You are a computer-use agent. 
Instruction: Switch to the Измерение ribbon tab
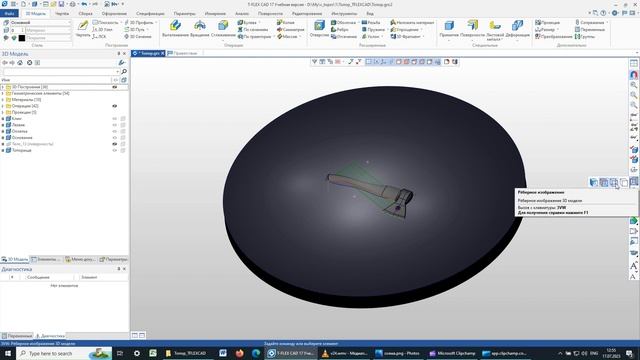[215, 13]
